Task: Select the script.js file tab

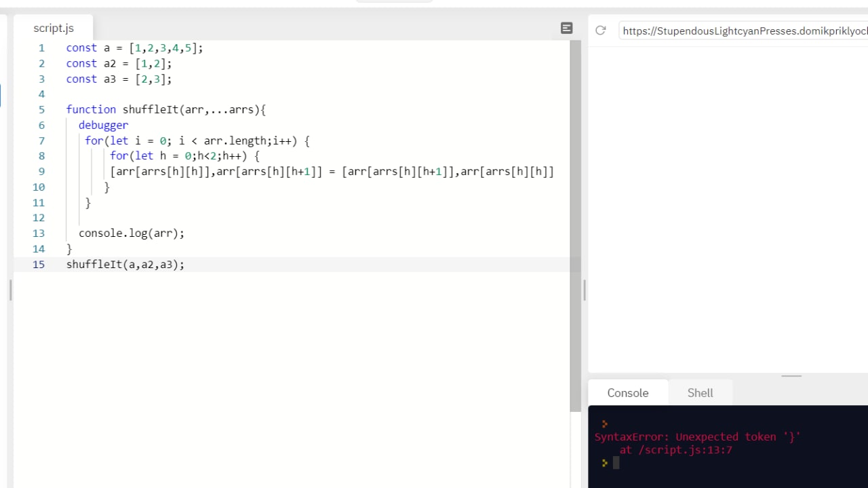Action: pyautogui.click(x=54, y=28)
